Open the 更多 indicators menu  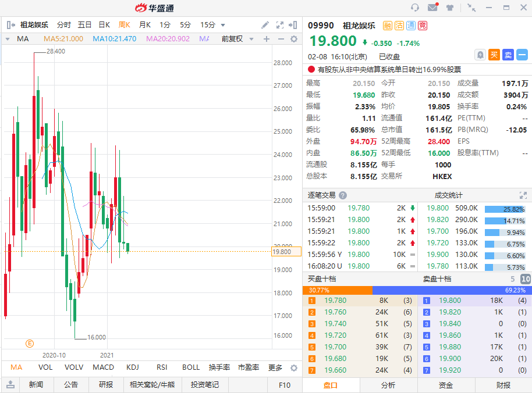point(275,367)
